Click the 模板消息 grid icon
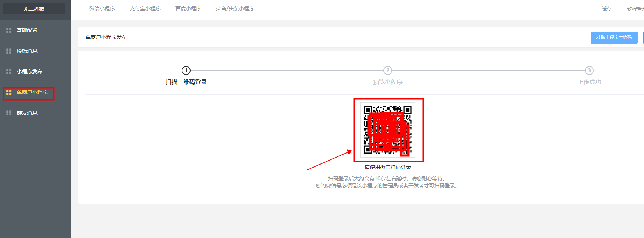The height and width of the screenshot is (238, 644). [x=9, y=51]
